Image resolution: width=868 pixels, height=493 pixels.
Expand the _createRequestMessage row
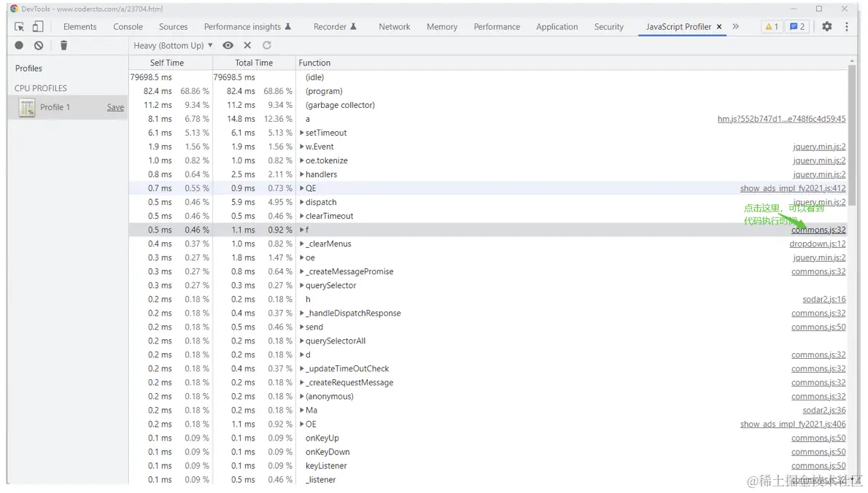(x=302, y=382)
